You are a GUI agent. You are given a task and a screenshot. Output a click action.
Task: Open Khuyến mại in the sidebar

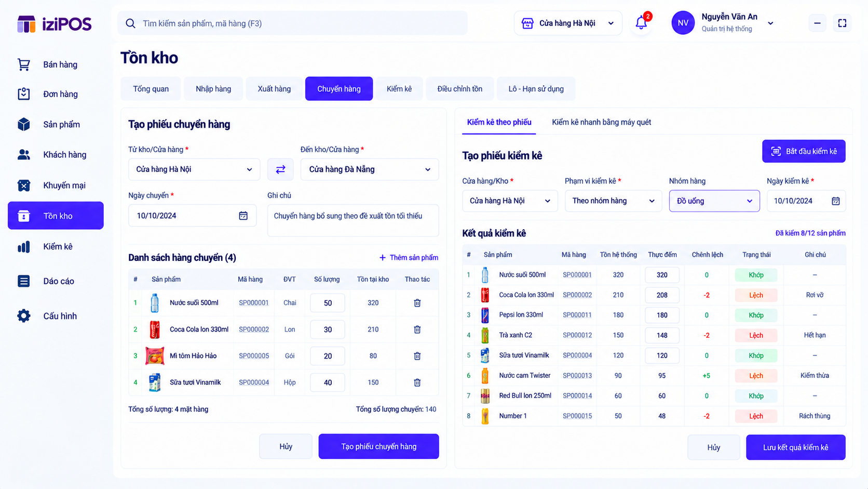56,185
